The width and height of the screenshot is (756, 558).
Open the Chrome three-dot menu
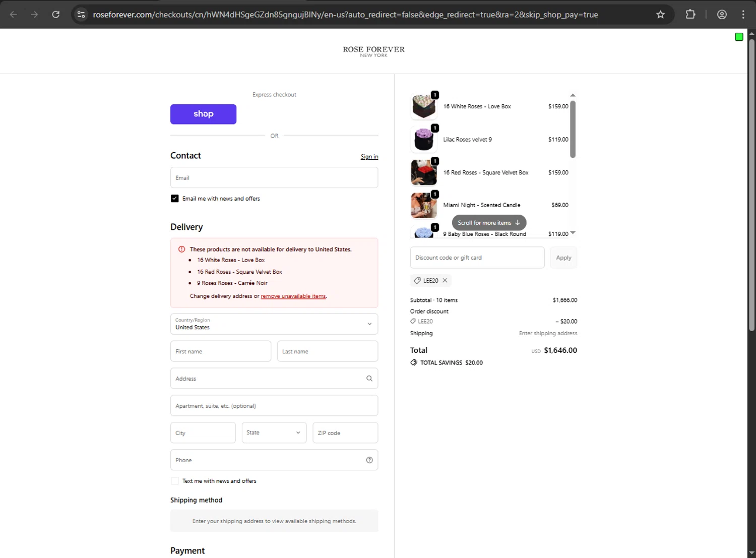click(743, 15)
